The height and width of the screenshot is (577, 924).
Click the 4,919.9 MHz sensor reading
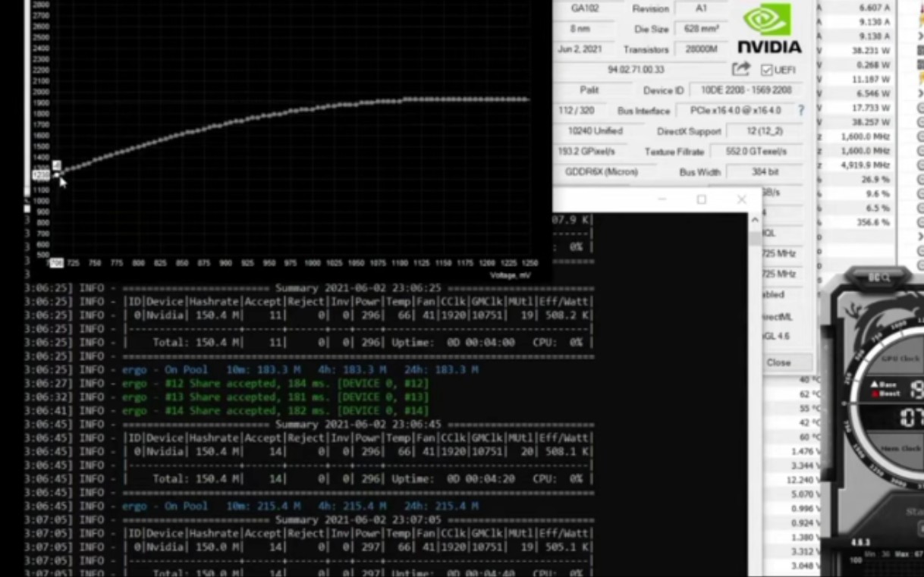[865, 165]
